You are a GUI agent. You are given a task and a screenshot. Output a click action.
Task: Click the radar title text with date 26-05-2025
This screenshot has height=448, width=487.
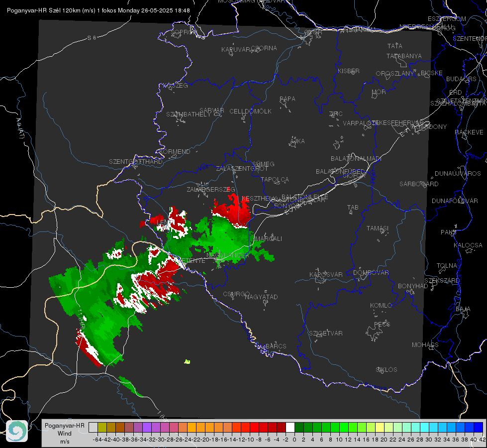98,10
